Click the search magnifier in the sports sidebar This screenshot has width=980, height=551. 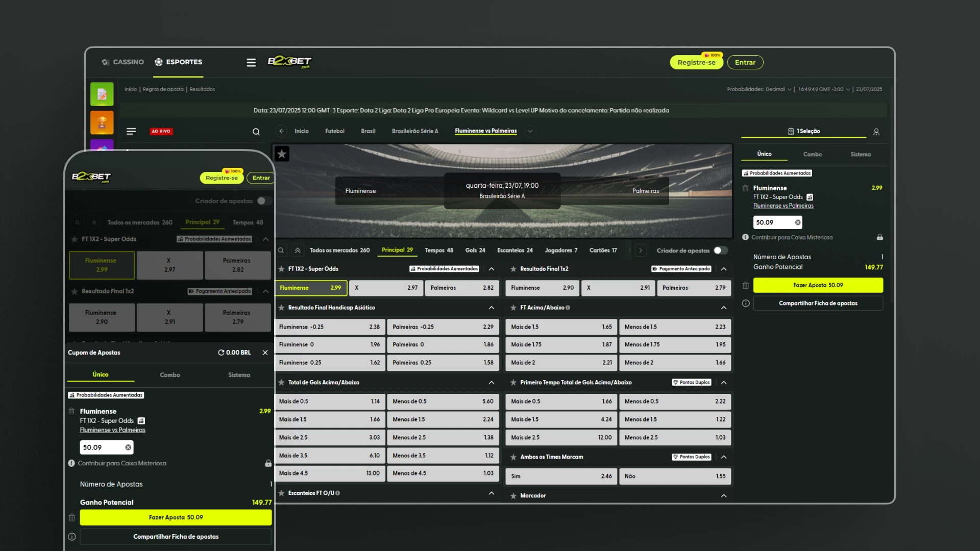tap(256, 132)
